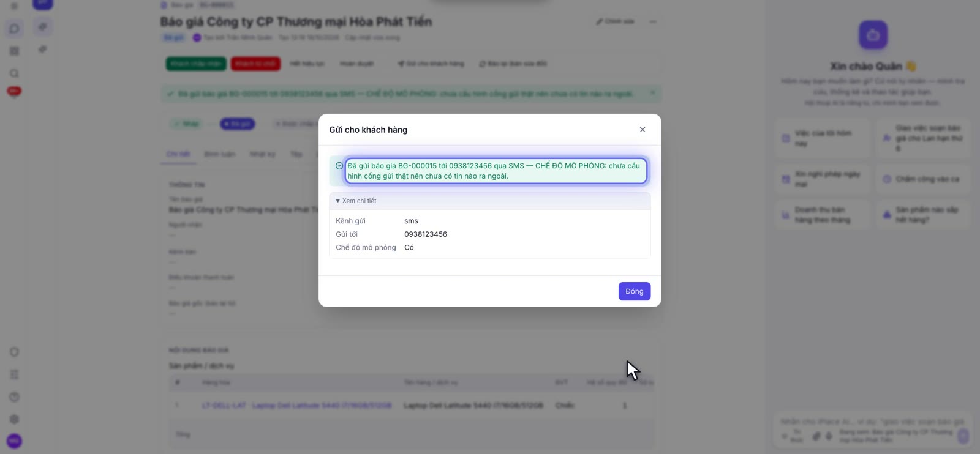The height and width of the screenshot is (454, 980).
Task: Close the "Gửi cho khách hàng" dialog
Action: (x=643, y=130)
